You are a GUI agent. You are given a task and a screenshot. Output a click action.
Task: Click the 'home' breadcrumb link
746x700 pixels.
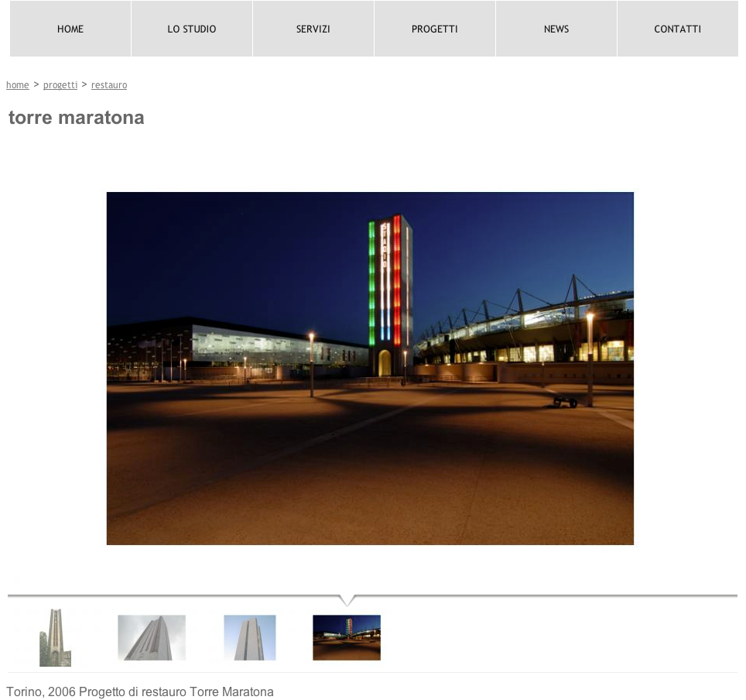coord(18,85)
